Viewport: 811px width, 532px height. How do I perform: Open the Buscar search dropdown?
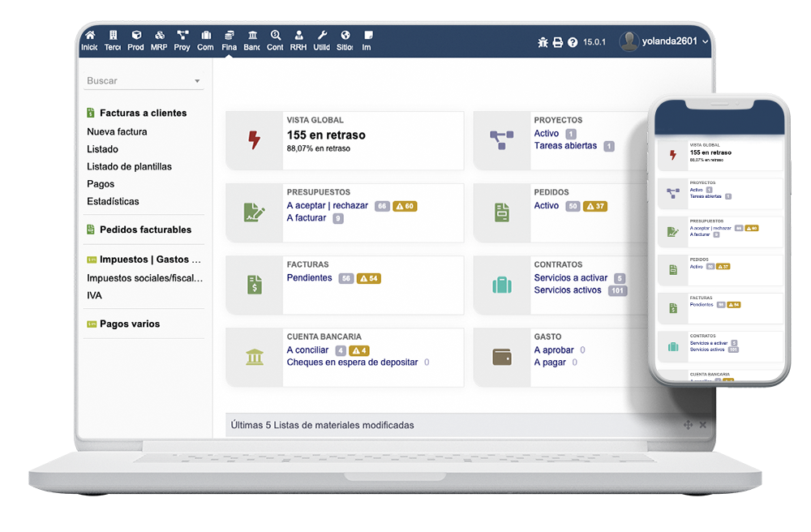(x=144, y=81)
